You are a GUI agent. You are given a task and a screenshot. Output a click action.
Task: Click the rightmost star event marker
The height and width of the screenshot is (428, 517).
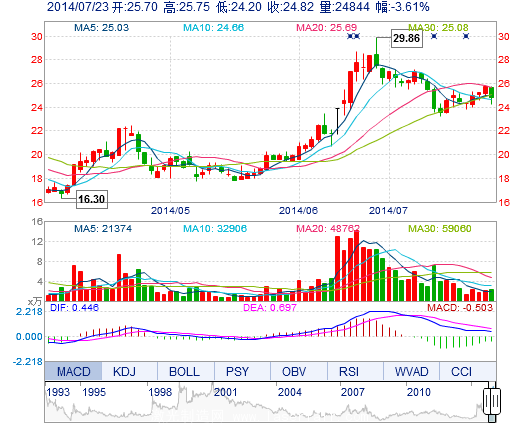pos(466,36)
